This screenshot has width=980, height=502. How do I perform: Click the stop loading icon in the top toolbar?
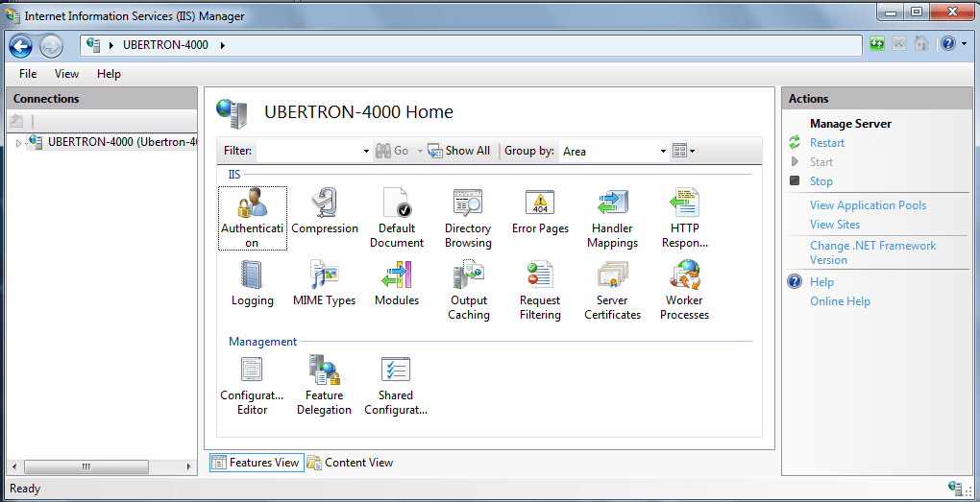[898, 44]
